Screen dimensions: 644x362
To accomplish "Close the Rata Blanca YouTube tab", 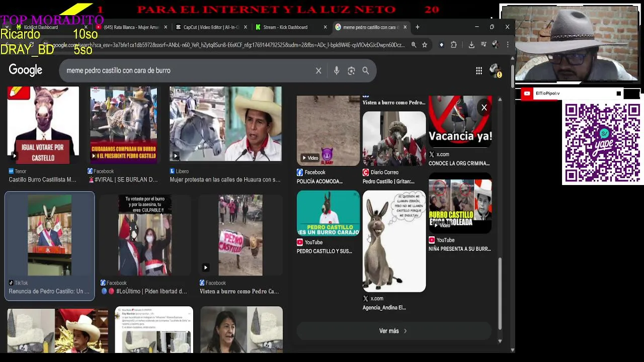I will tap(166, 27).
